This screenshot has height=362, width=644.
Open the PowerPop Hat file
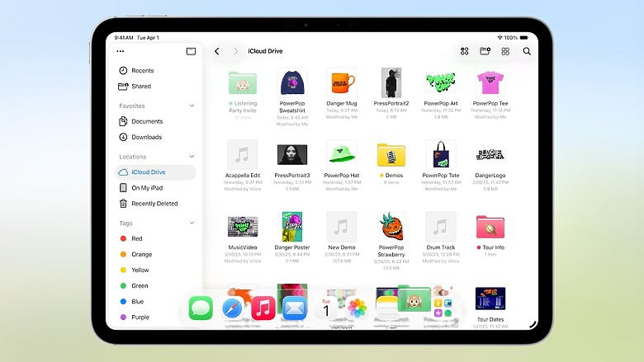[342, 154]
